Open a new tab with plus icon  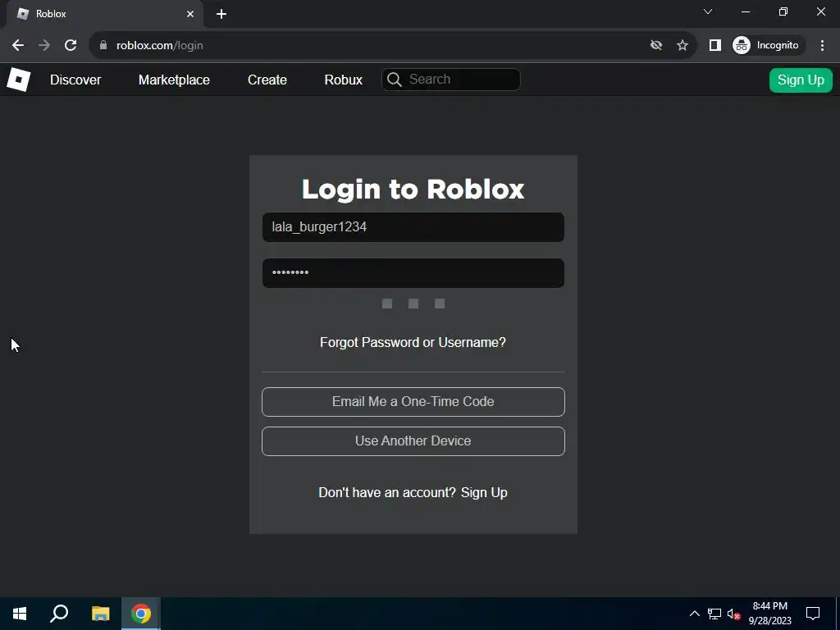point(221,14)
